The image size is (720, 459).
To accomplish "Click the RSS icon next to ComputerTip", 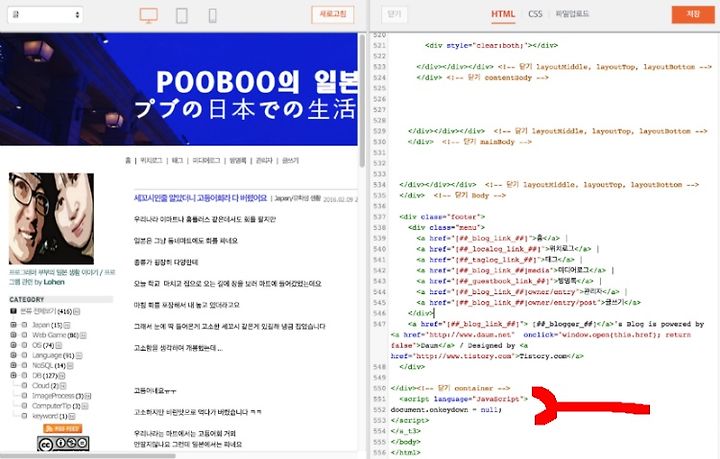I will tap(85, 406).
